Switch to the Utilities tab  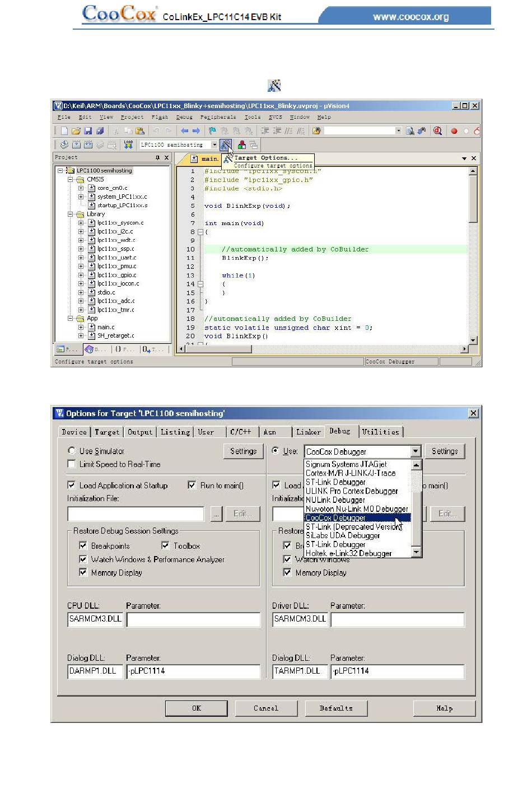[x=381, y=432]
